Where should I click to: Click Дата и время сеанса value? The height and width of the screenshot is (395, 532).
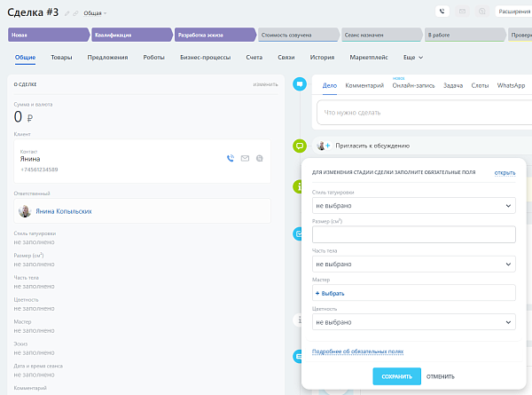pyautogui.click(x=34, y=375)
